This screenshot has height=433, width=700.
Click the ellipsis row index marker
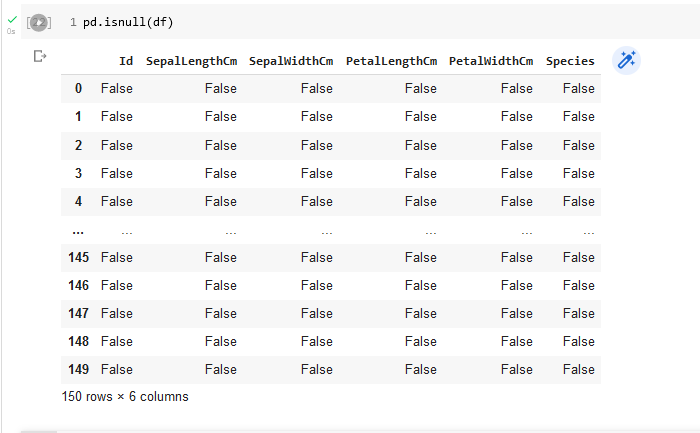(78, 229)
